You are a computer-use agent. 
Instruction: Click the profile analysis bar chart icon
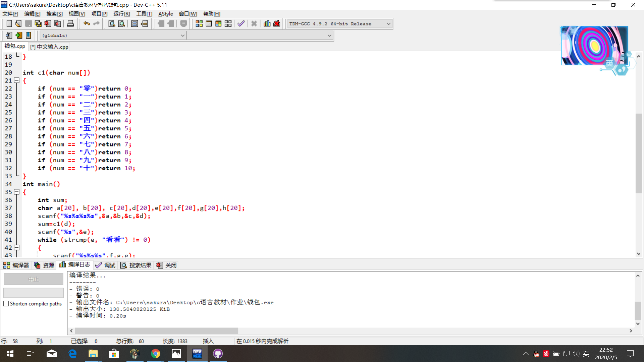pyautogui.click(x=267, y=24)
